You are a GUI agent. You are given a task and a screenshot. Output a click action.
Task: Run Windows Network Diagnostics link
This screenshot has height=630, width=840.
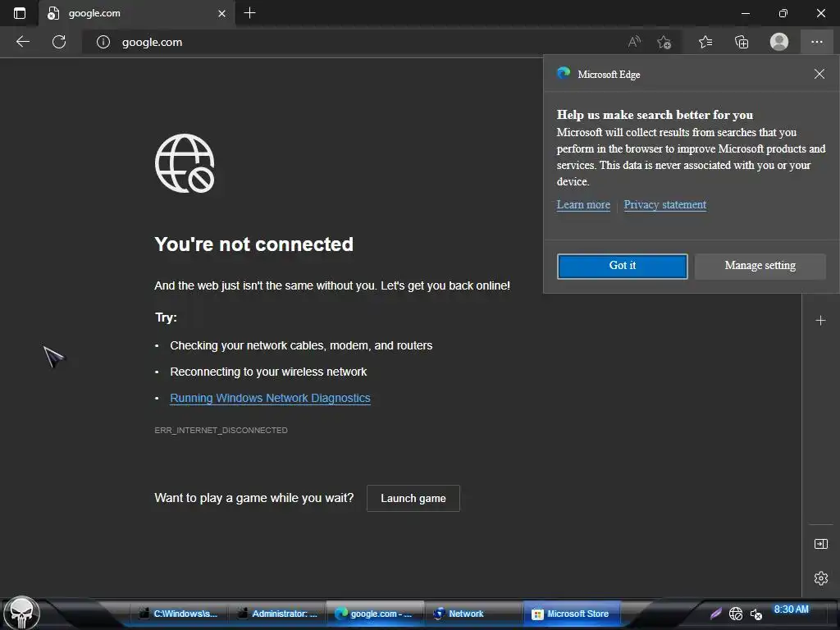[x=270, y=398]
